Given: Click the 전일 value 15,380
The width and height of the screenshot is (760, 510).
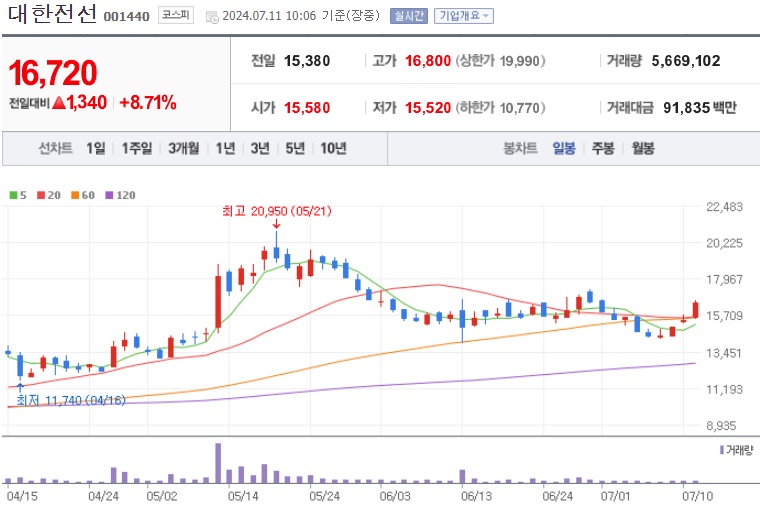Looking at the screenshot, I should click(307, 61).
